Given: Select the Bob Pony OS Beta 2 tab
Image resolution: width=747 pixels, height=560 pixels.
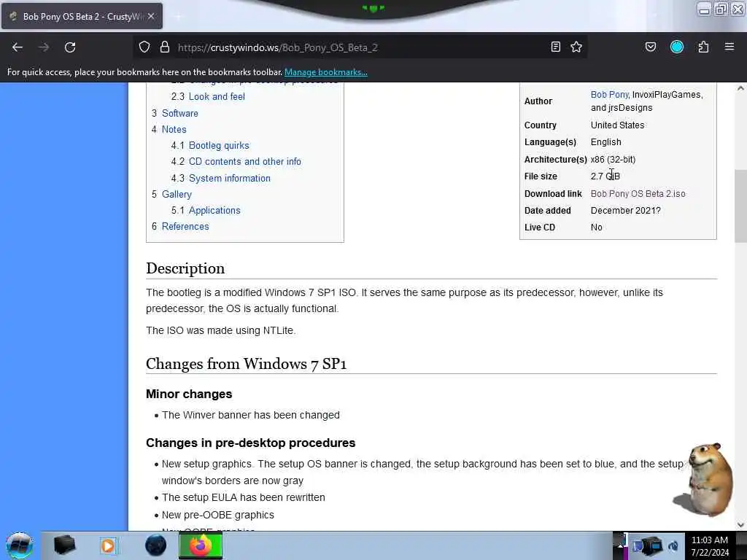Looking at the screenshot, I should (x=82, y=16).
